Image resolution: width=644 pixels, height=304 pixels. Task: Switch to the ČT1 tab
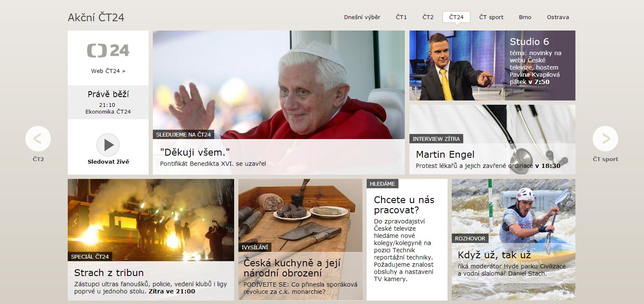tap(401, 17)
